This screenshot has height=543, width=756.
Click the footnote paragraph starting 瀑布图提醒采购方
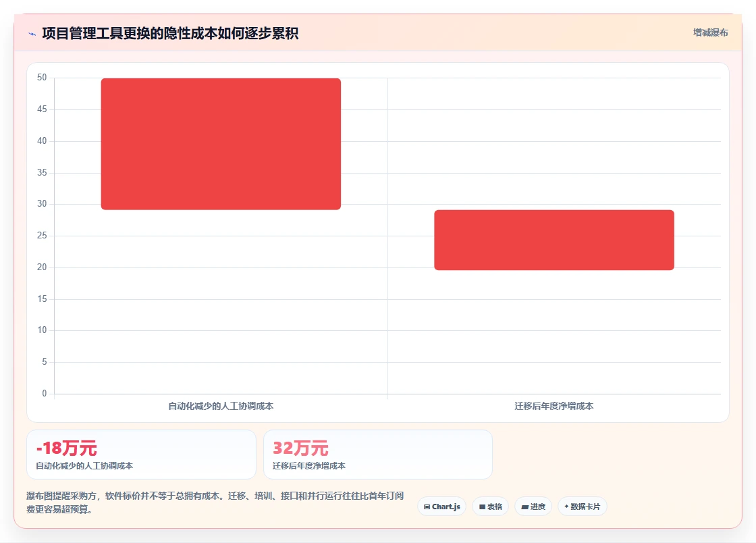point(215,502)
